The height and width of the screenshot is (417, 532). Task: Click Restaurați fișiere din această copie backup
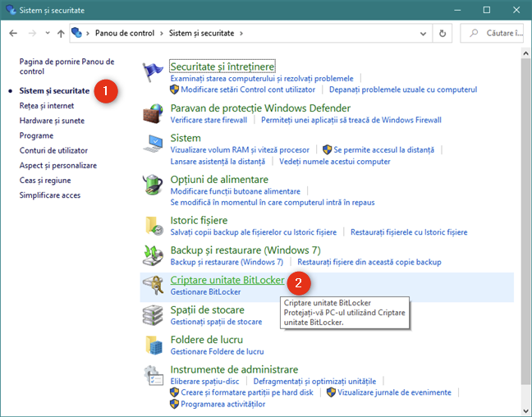click(369, 263)
